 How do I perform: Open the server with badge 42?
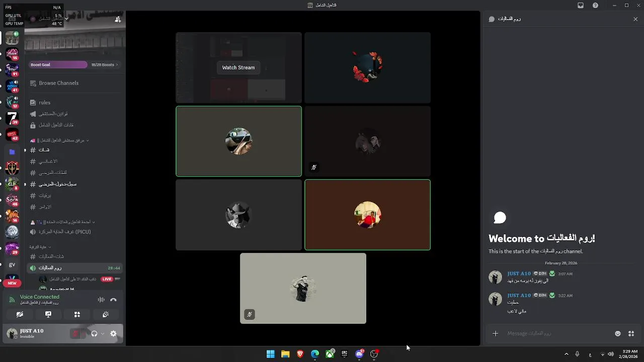pyautogui.click(x=12, y=135)
